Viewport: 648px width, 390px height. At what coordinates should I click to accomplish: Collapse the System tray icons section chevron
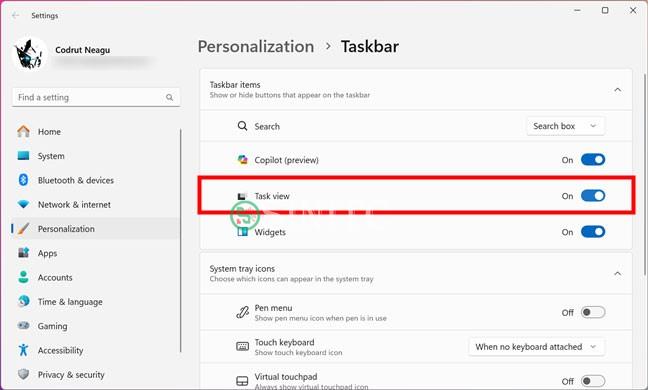click(617, 273)
